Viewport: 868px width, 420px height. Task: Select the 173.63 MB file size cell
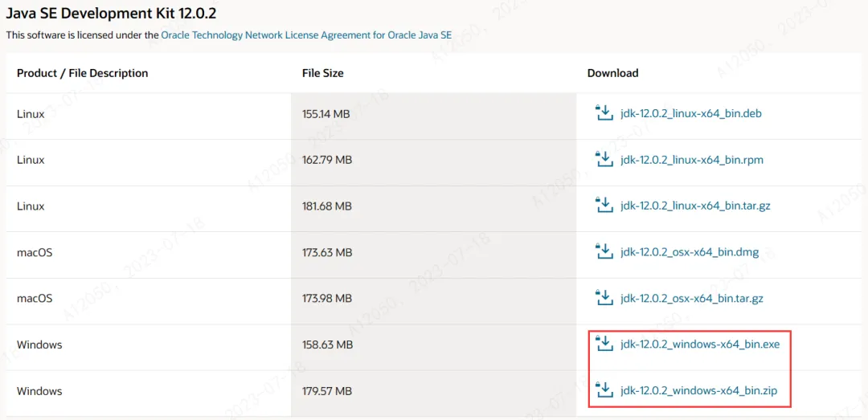click(433, 253)
